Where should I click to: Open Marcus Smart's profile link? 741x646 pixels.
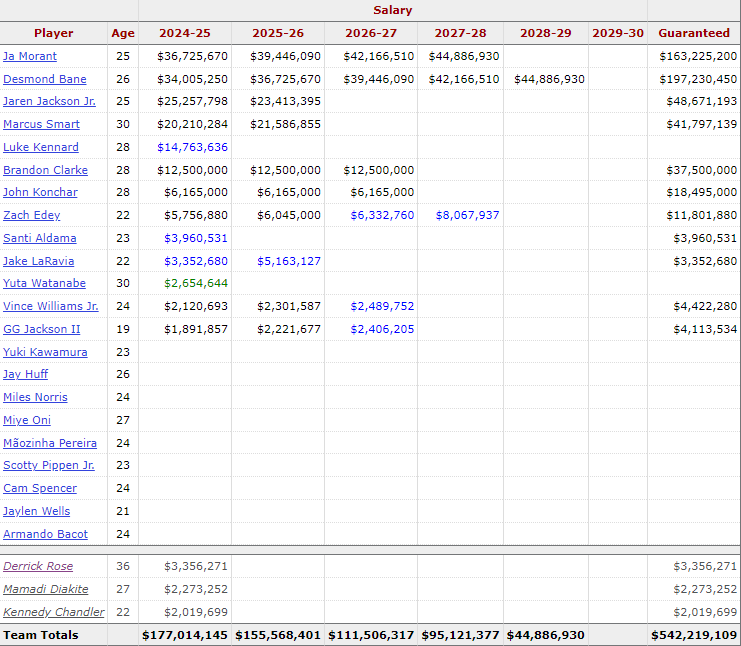click(x=42, y=124)
